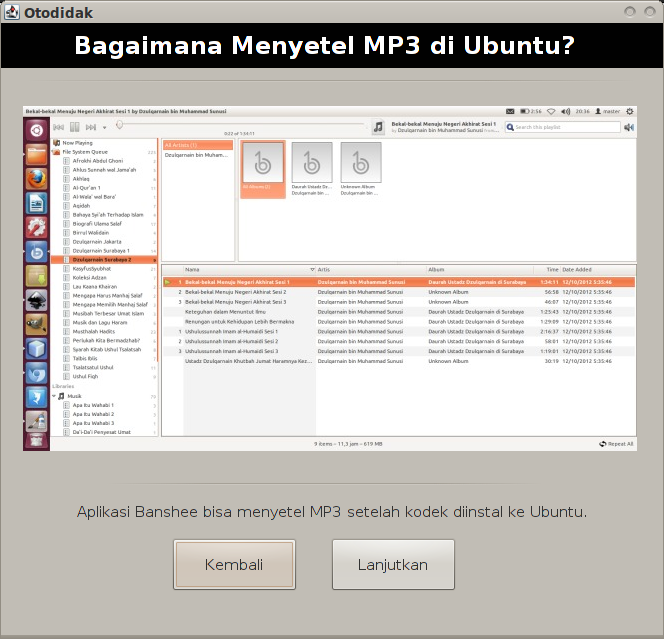Select the Daurah Ustadz Dz... album thumbnail

coord(312,169)
